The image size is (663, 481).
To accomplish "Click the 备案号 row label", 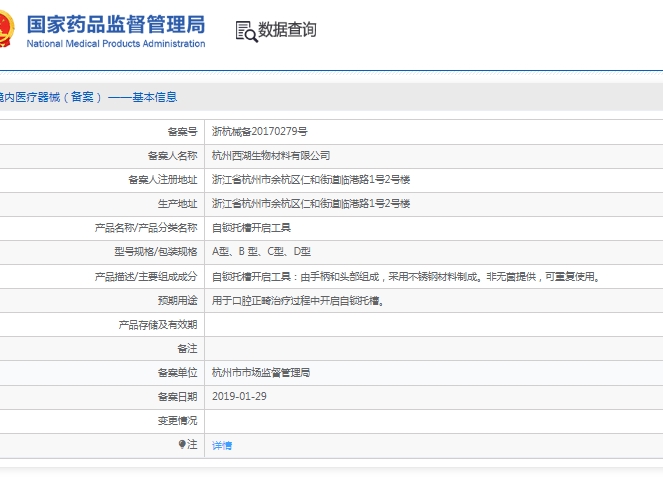I will click(x=182, y=131).
